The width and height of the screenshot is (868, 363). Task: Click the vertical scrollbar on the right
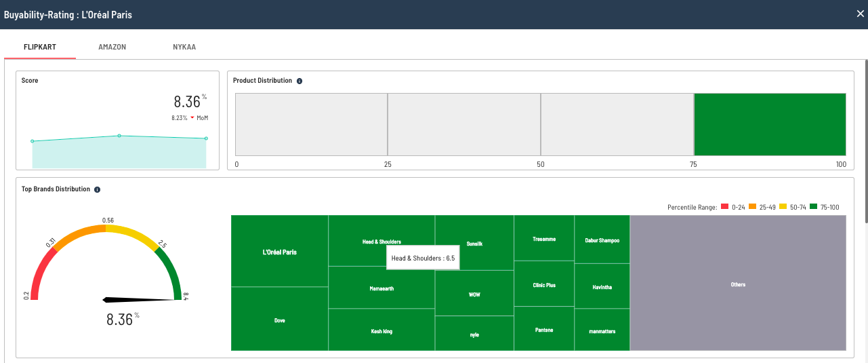865,141
